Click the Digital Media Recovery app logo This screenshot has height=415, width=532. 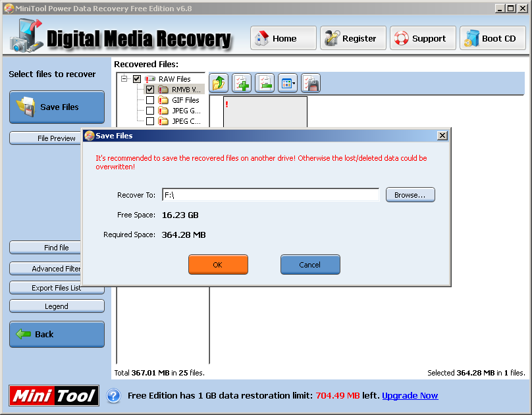pos(26,36)
